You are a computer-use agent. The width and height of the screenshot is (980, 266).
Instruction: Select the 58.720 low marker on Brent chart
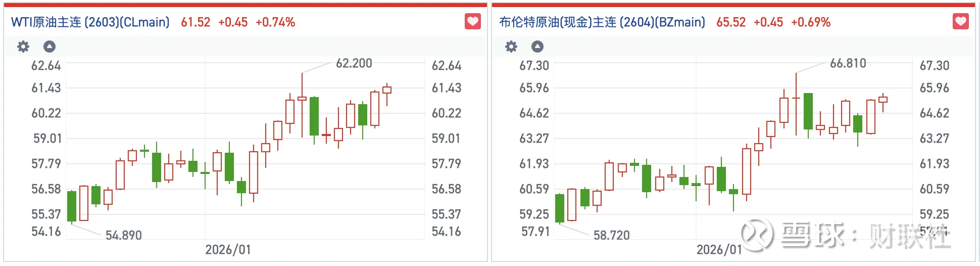(611, 235)
